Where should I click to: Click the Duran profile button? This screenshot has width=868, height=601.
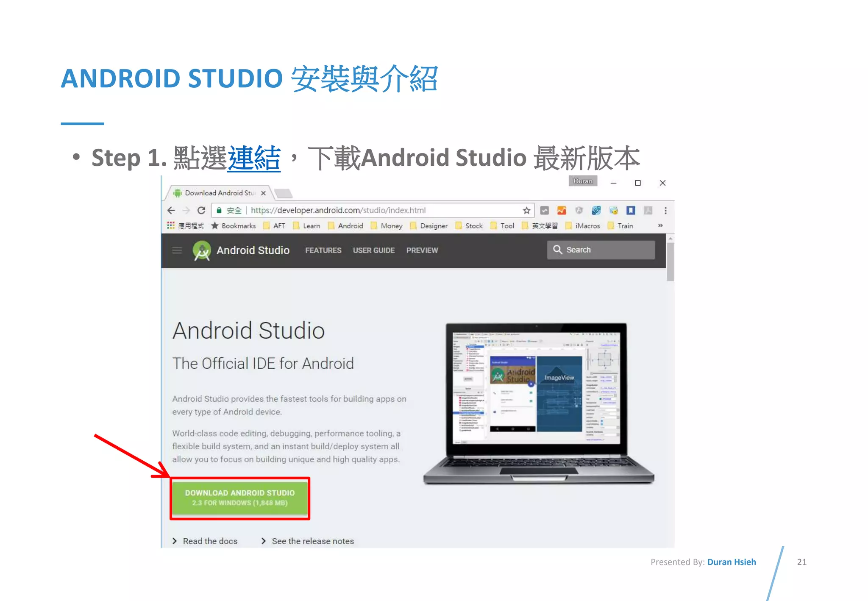tap(583, 181)
